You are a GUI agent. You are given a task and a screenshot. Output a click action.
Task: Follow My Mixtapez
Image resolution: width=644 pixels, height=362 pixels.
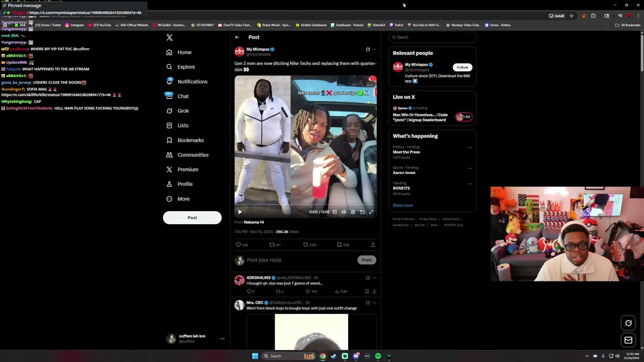[462, 67]
